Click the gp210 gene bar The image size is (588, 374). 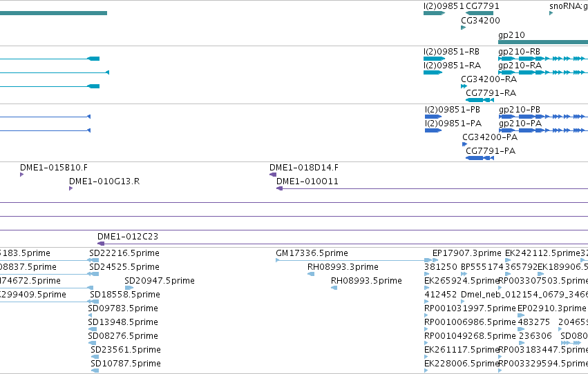(x=543, y=42)
